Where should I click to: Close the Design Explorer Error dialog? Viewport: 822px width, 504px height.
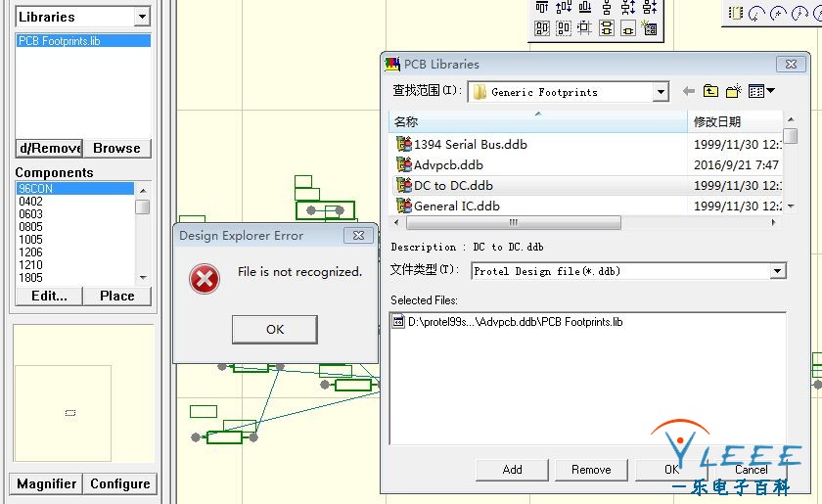[x=358, y=236]
